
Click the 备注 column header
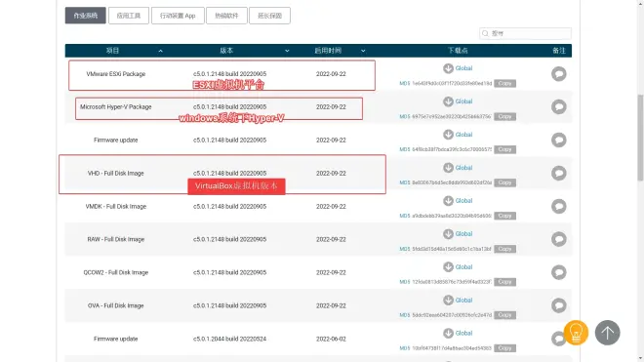tap(558, 51)
